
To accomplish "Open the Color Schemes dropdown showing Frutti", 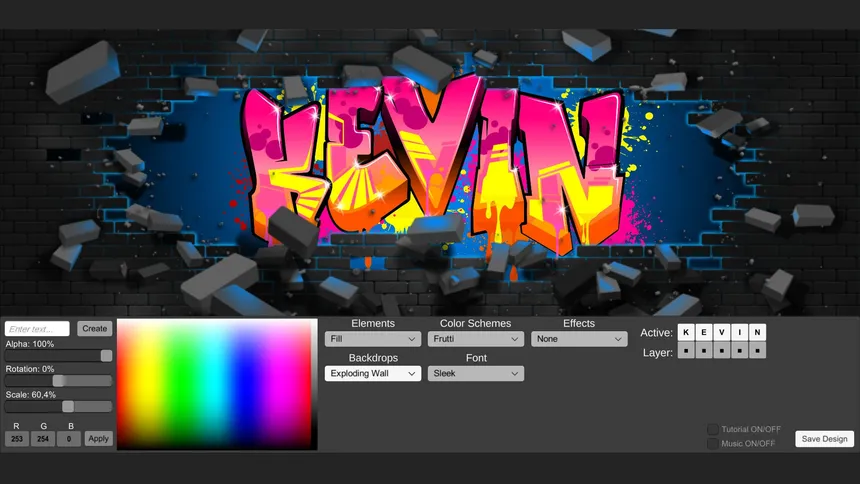I will tap(476, 339).
